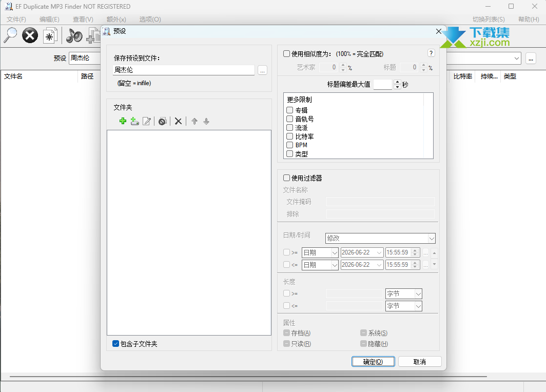Increase the 标题 percentage spinner

[423, 65]
